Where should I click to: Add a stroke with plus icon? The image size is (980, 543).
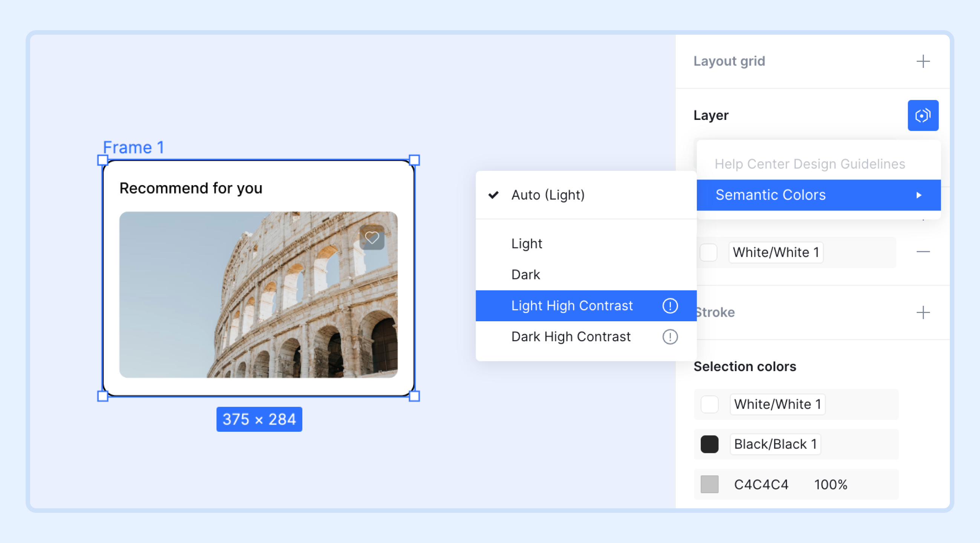923,312
